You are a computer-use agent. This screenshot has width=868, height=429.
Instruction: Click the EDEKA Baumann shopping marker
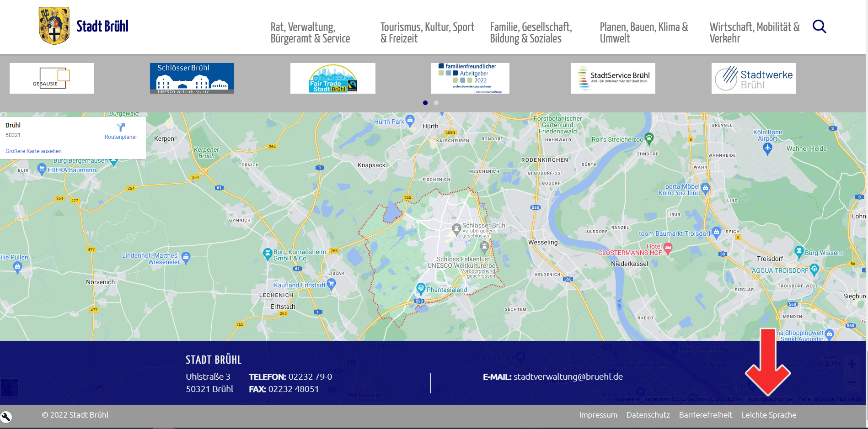point(42,169)
